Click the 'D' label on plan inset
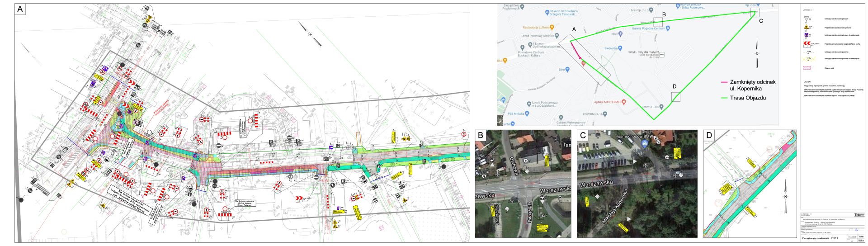Viewport: 868px width, 246px height. [x=709, y=135]
